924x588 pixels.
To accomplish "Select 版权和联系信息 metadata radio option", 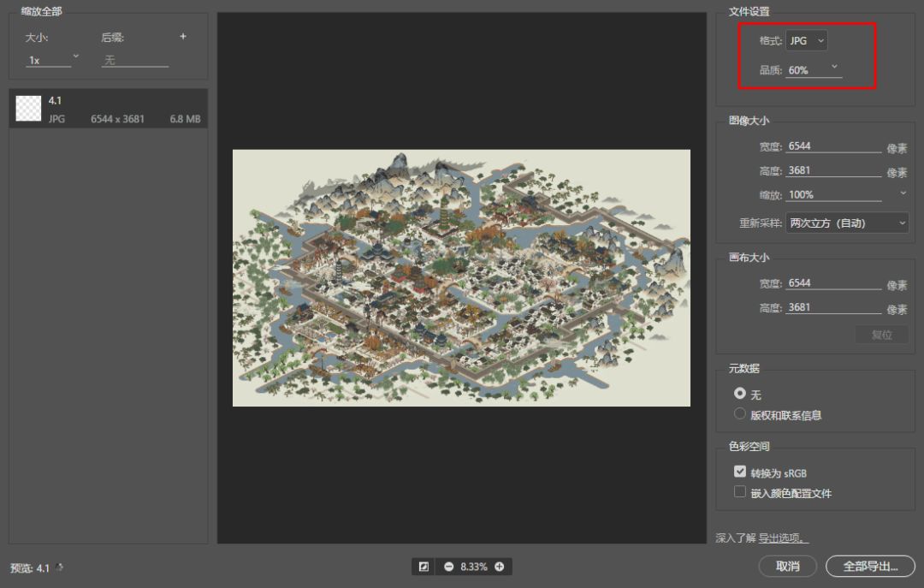I will pyautogui.click(x=740, y=414).
